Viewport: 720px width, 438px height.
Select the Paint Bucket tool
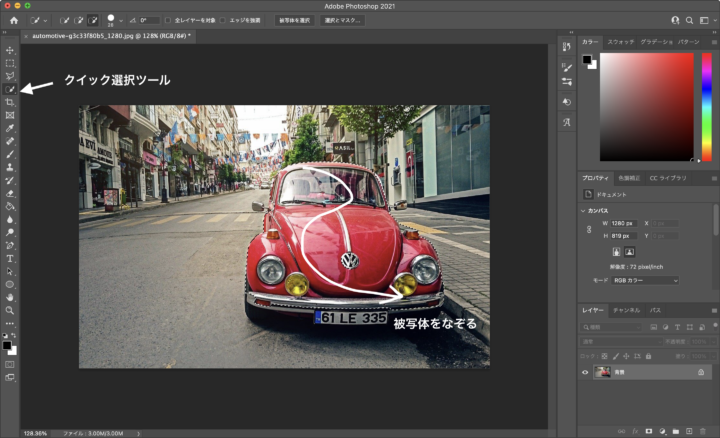(10, 206)
